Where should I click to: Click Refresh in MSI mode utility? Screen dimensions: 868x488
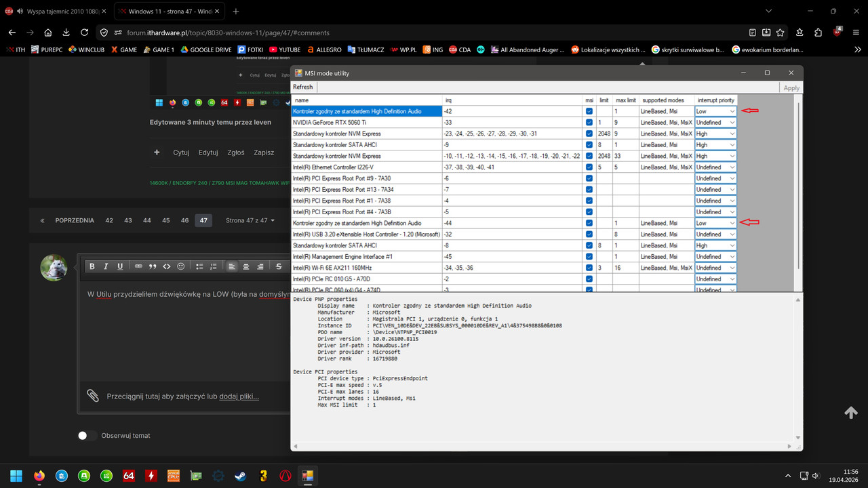[x=302, y=87]
